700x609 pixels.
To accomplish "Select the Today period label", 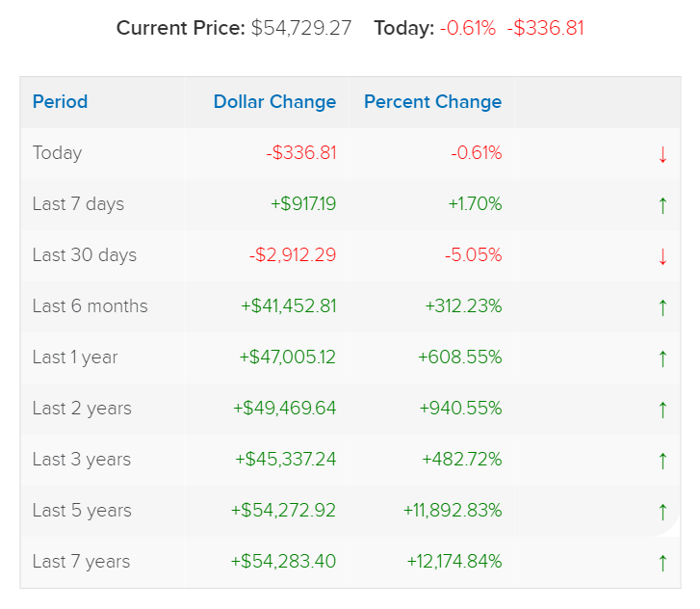I will point(57,153).
